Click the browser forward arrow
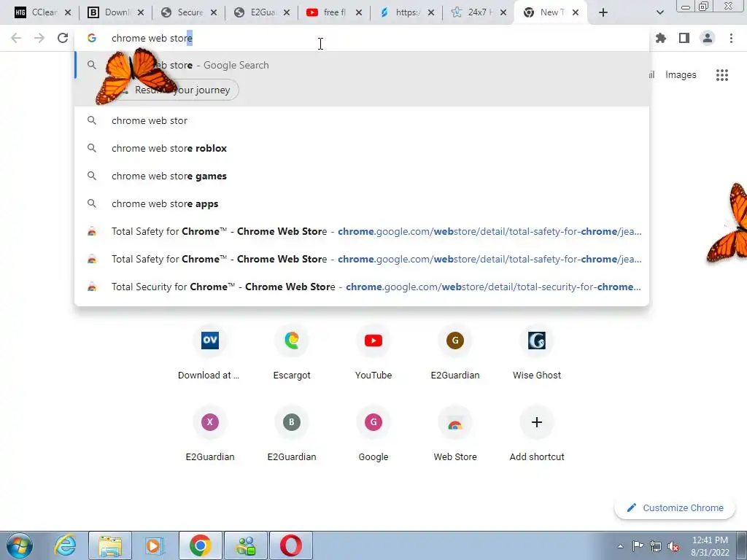Image resolution: width=747 pixels, height=560 pixels. (x=39, y=38)
